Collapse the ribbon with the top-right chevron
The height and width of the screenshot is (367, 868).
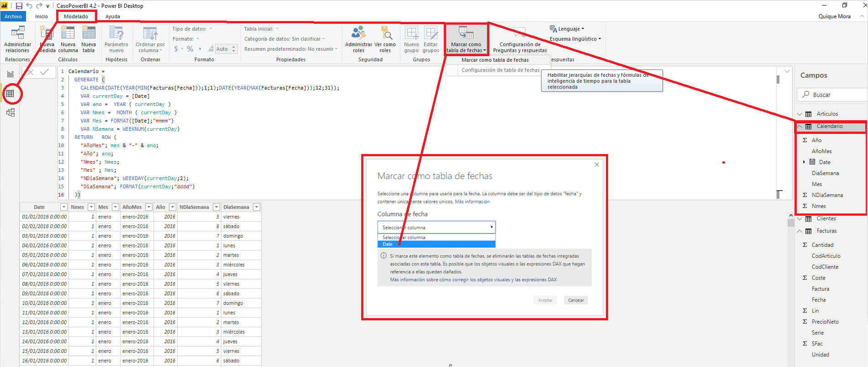click(862, 16)
